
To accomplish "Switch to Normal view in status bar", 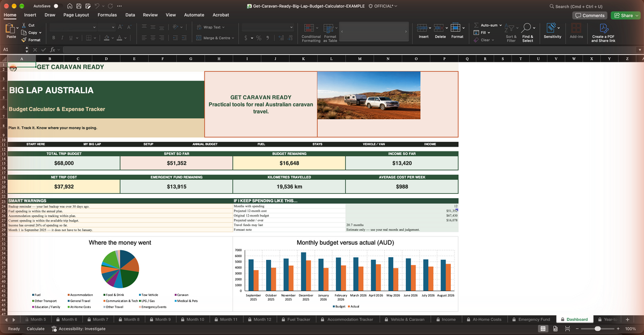I will pyautogui.click(x=543, y=329).
